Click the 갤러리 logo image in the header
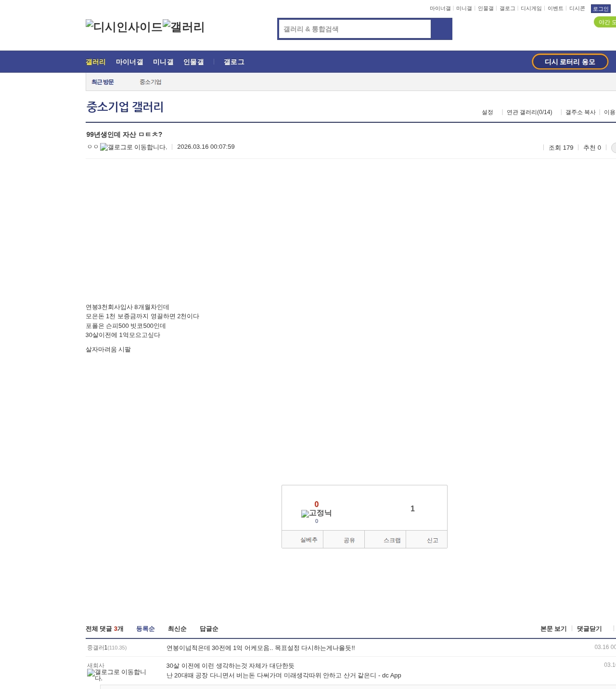This screenshot has width=616, height=689. click(183, 27)
